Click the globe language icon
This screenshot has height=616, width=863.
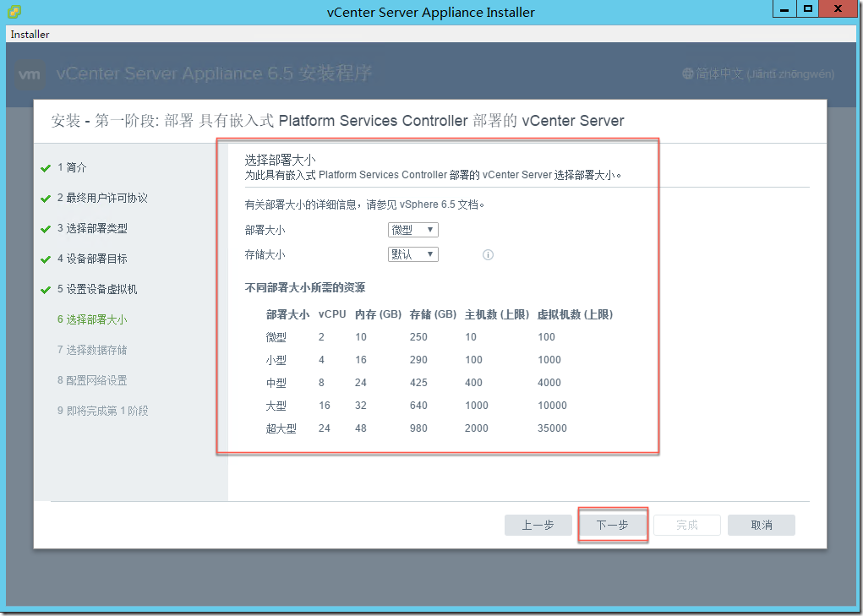[x=687, y=74]
